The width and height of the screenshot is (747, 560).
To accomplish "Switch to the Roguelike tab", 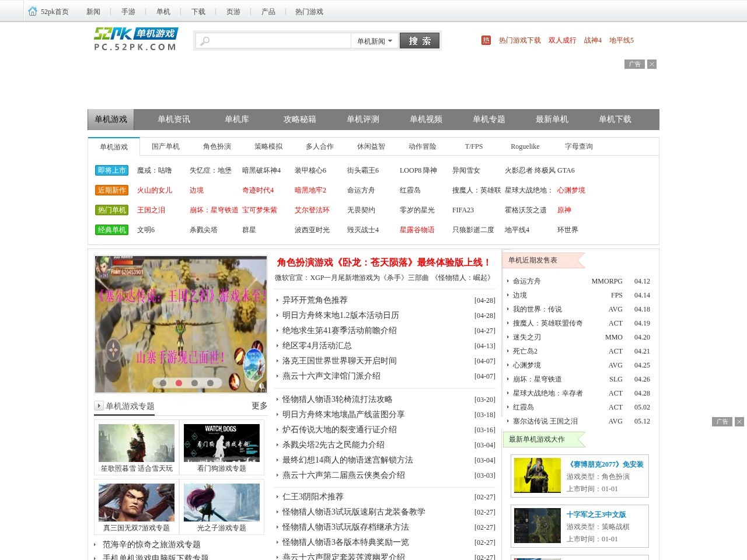I will tap(525, 146).
